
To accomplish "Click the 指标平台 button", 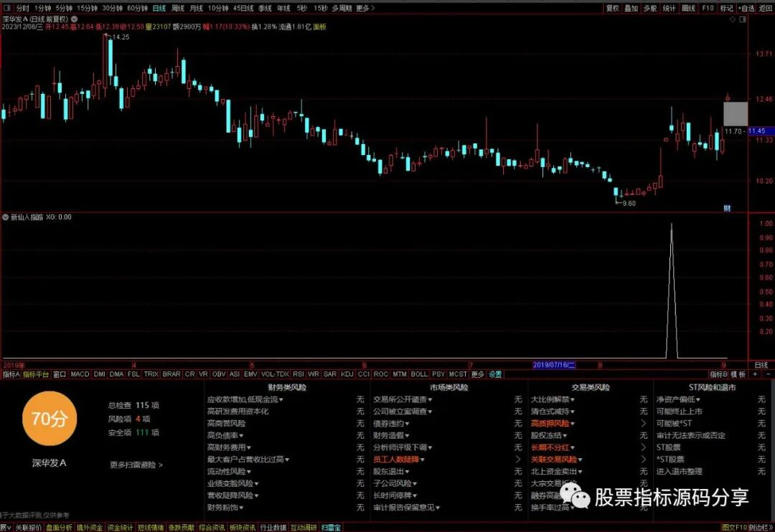I will point(36,374).
